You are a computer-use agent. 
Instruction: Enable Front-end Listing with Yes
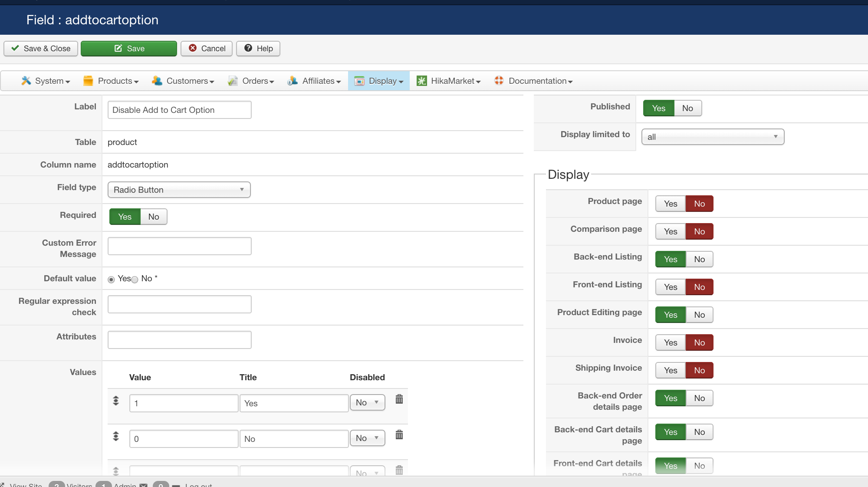coord(671,287)
